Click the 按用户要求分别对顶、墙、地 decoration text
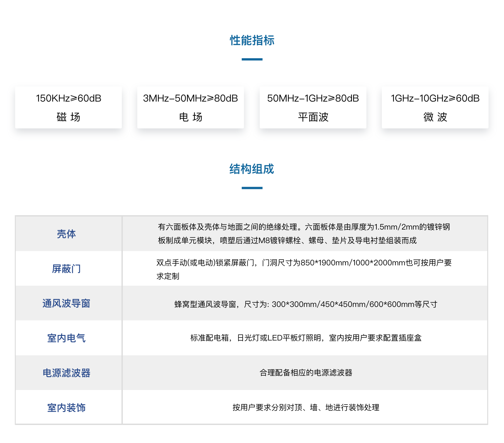 [305, 408]
